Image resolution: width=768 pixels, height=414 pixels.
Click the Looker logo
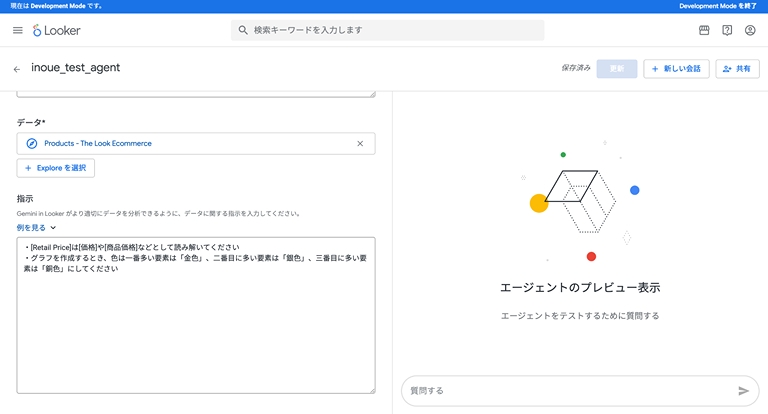pyautogui.click(x=56, y=30)
